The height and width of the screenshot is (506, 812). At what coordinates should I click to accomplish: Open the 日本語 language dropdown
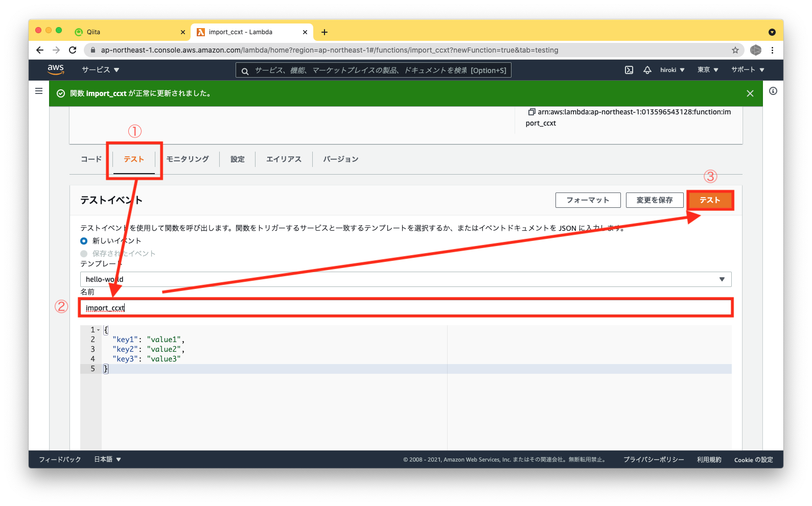coord(107,460)
